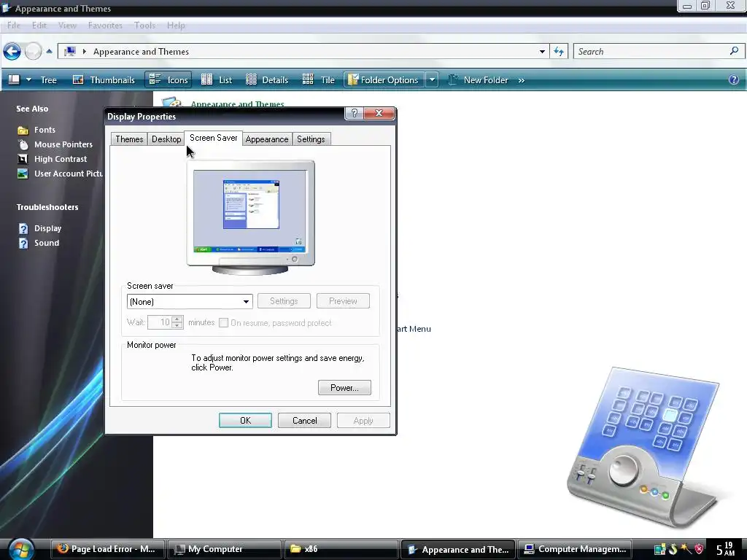747x560 pixels.
Task: Close the Display Properties dialog
Action: 379,113
